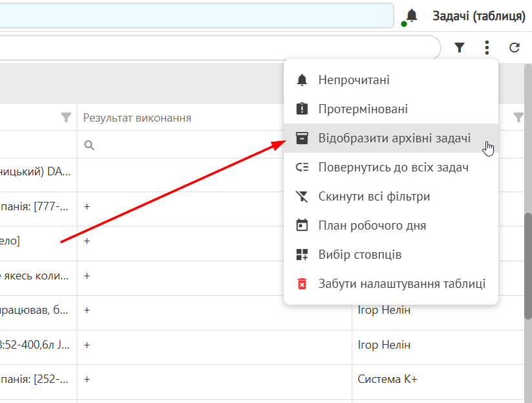Screen dimensions: 532x403
Task: Click the cell text ело]
Action: click(10, 241)
